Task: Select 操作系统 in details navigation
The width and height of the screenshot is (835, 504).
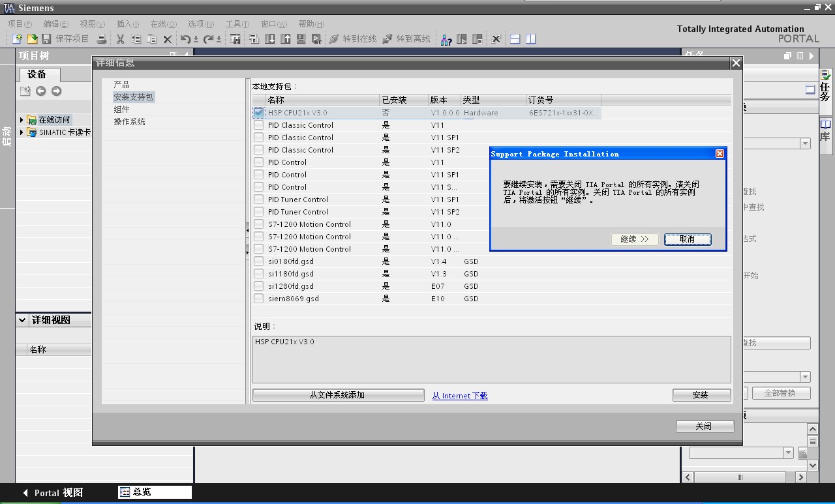Action: 129,122
